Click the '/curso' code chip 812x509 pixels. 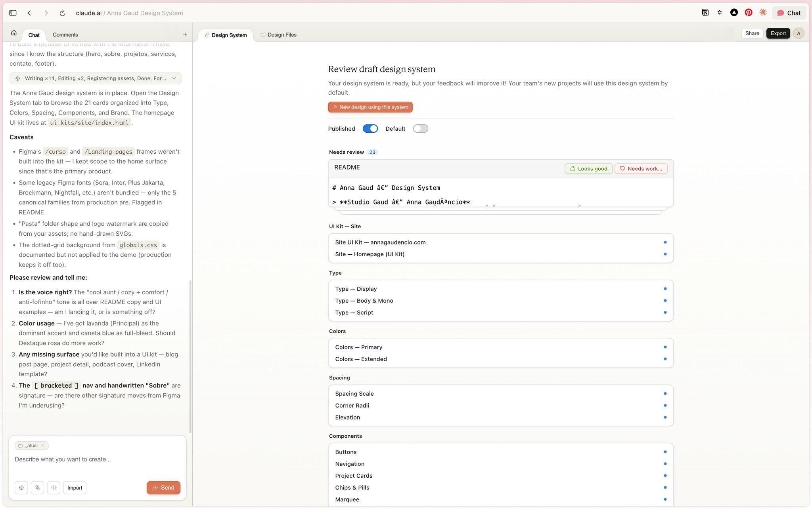coord(56,152)
